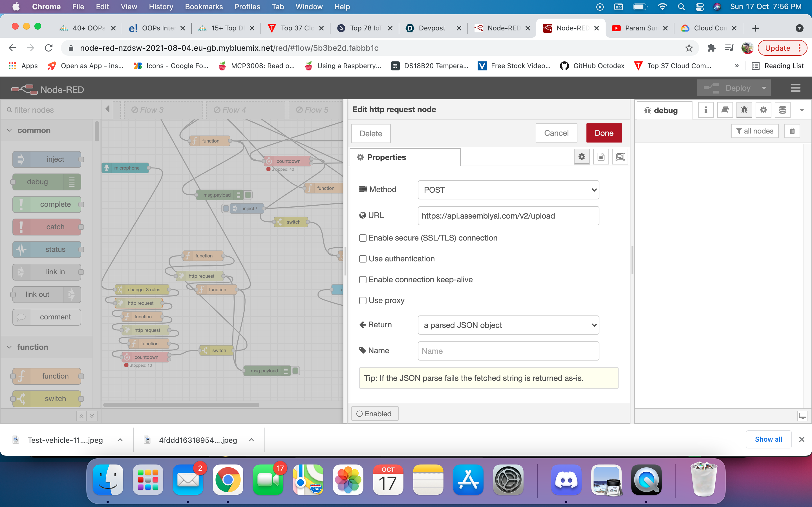
Task: Clear debug messages with trash icon
Action: tap(792, 131)
